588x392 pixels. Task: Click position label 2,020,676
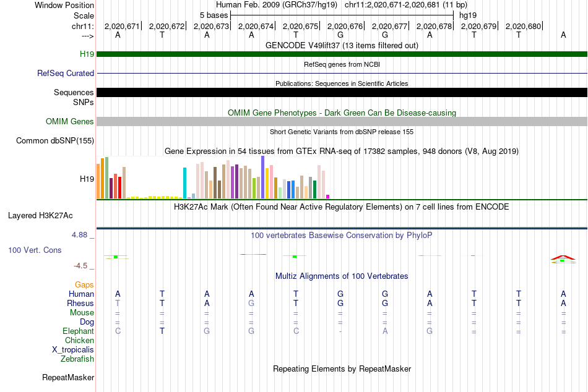click(x=345, y=26)
